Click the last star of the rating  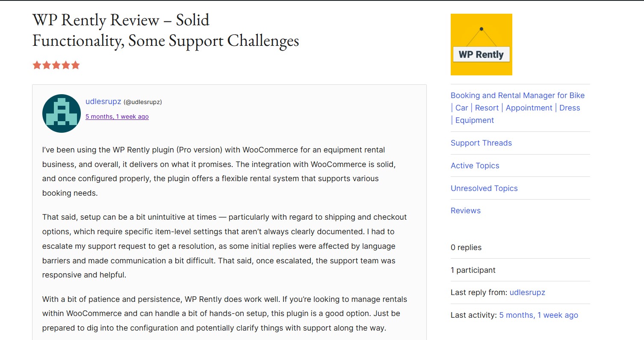coord(76,65)
